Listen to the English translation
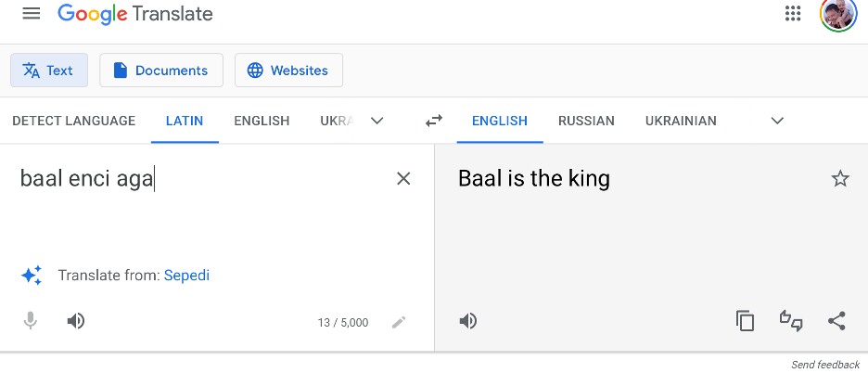Screen dimensions: 868x373 click(x=468, y=321)
